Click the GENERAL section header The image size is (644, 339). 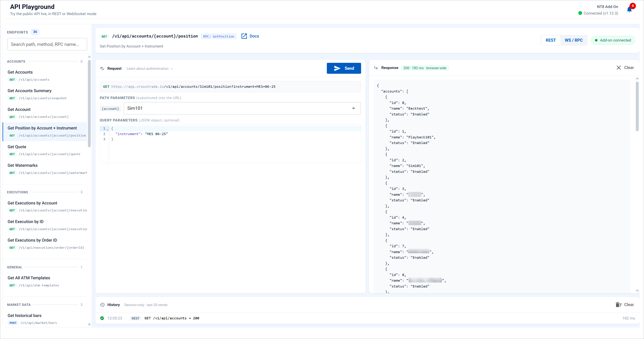point(15,267)
